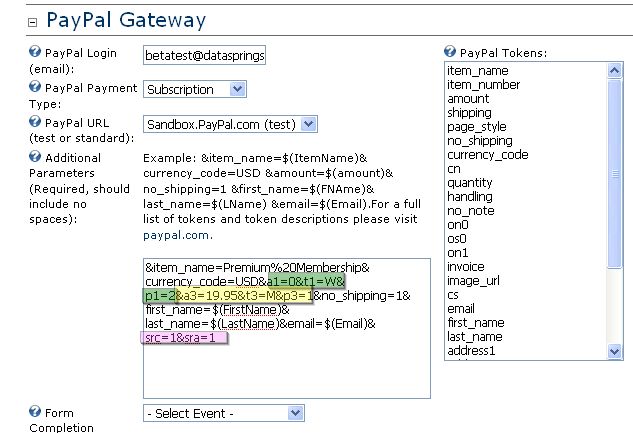Click the PayPal Login email field
The height and width of the screenshot is (433, 633).
click(204, 55)
